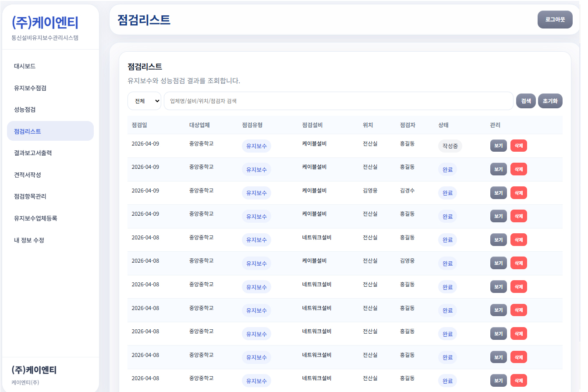Open 보기 for the 네트워크설비 row dated 2026-04-08
Viewport: 588px width, 392px height.
(x=498, y=239)
